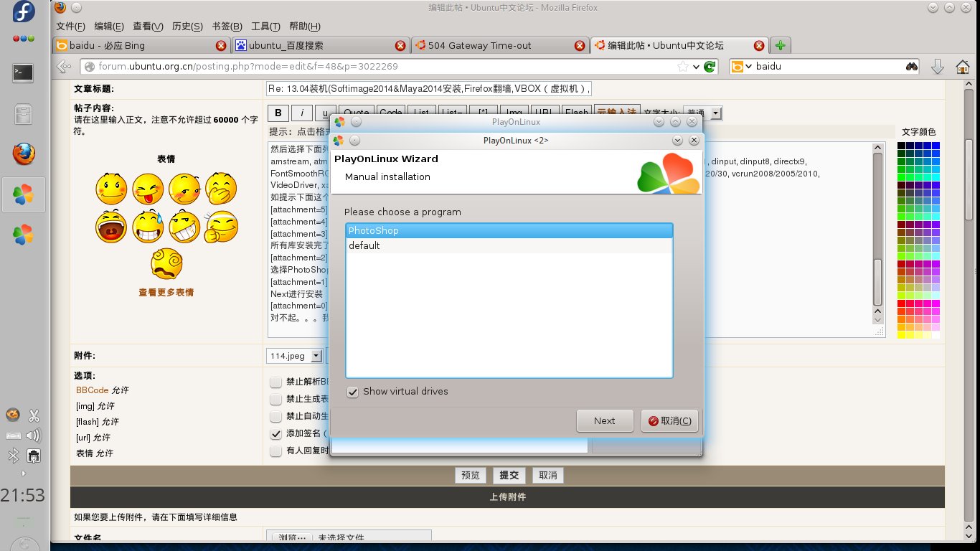This screenshot has width=980, height=551.
Task: Close the baidu - 必应 Bing tab
Action: pos(221,45)
